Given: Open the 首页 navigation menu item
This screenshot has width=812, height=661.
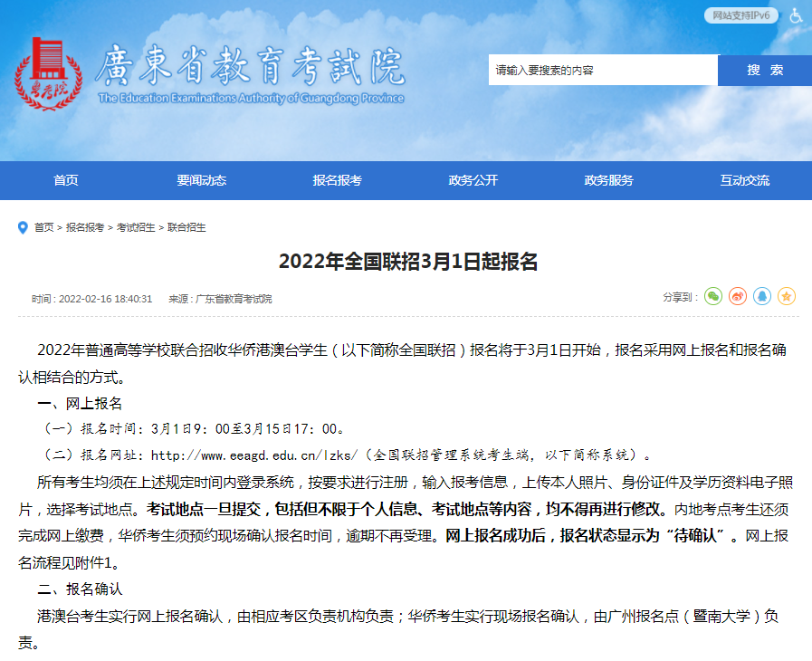Looking at the screenshot, I should click(66, 180).
